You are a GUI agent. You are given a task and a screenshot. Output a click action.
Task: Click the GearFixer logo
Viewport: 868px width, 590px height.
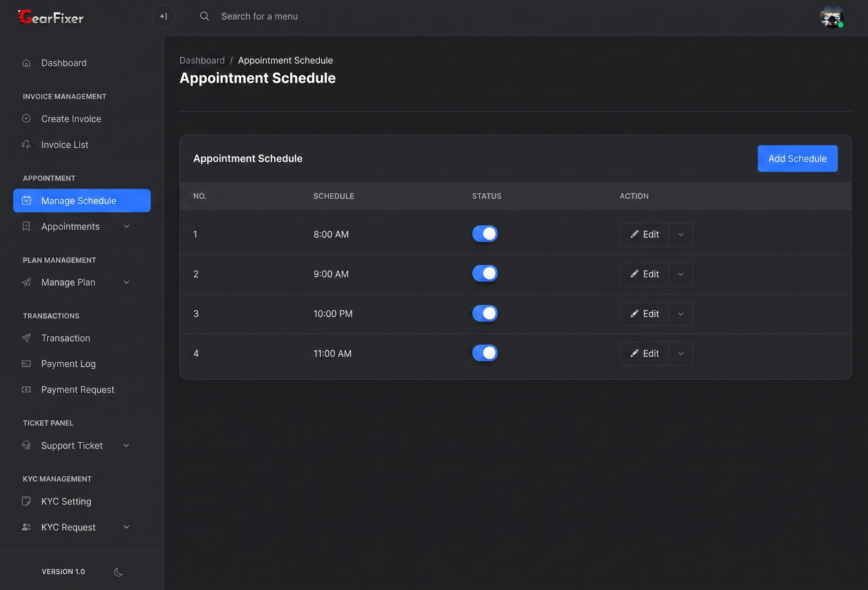[51, 17]
